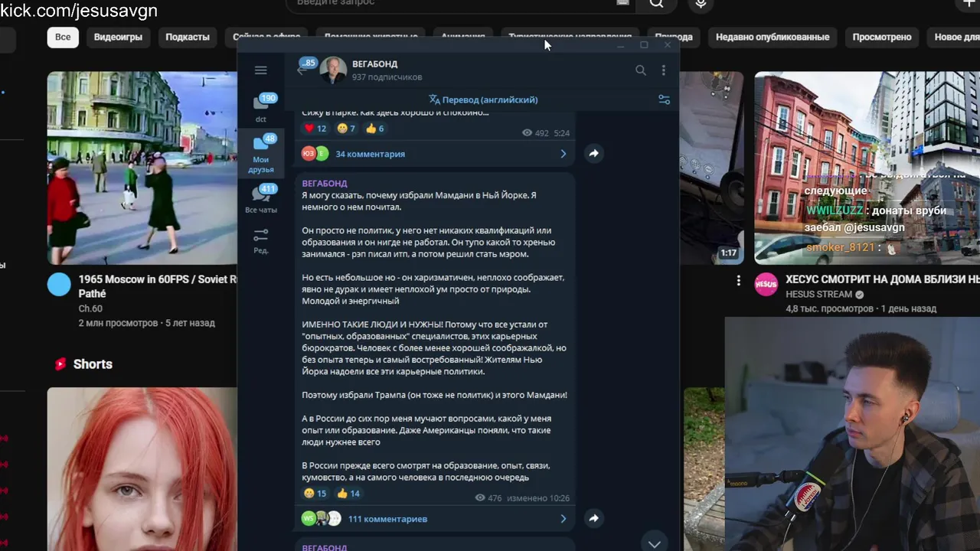980x551 pixels.
Task: Click the YouTube search magnifier button
Action: point(657,4)
